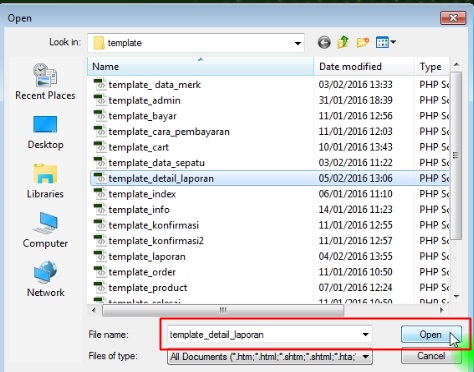Click the Open button
This screenshot has width=474, height=372.
click(x=431, y=334)
